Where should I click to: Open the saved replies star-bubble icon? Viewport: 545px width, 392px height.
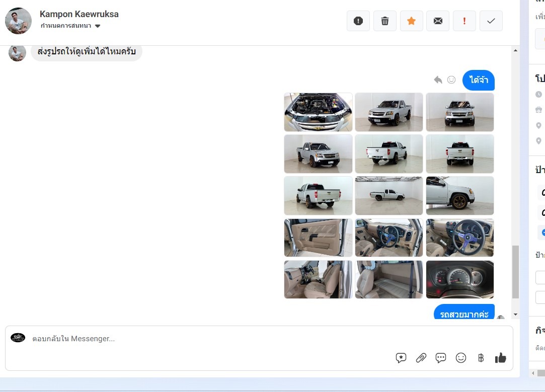point(401,358)
